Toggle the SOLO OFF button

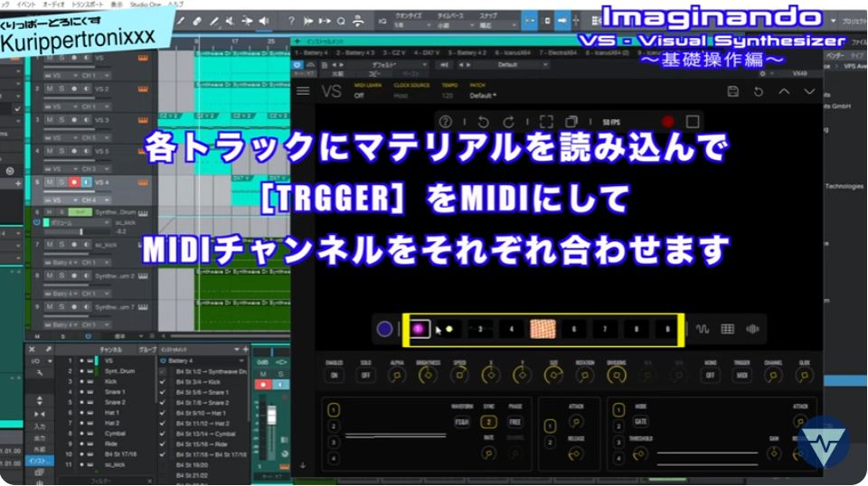pyautogui.click(x=365, y=376)
